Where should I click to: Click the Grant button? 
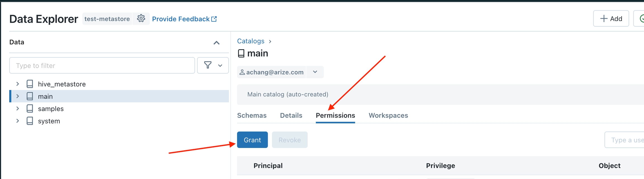point(252,140)
